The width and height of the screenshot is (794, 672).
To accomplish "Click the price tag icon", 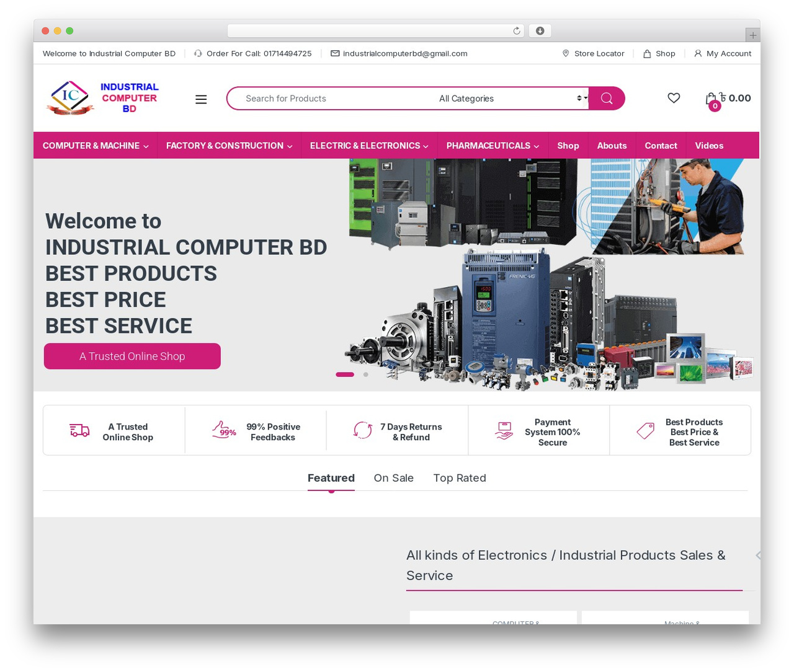I will click(x=646, y=431).
